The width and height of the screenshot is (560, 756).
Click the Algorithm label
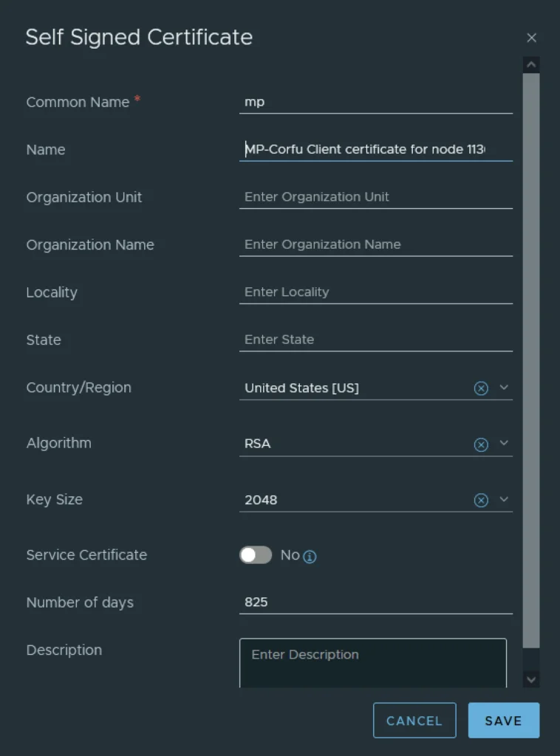coord(58,443)
